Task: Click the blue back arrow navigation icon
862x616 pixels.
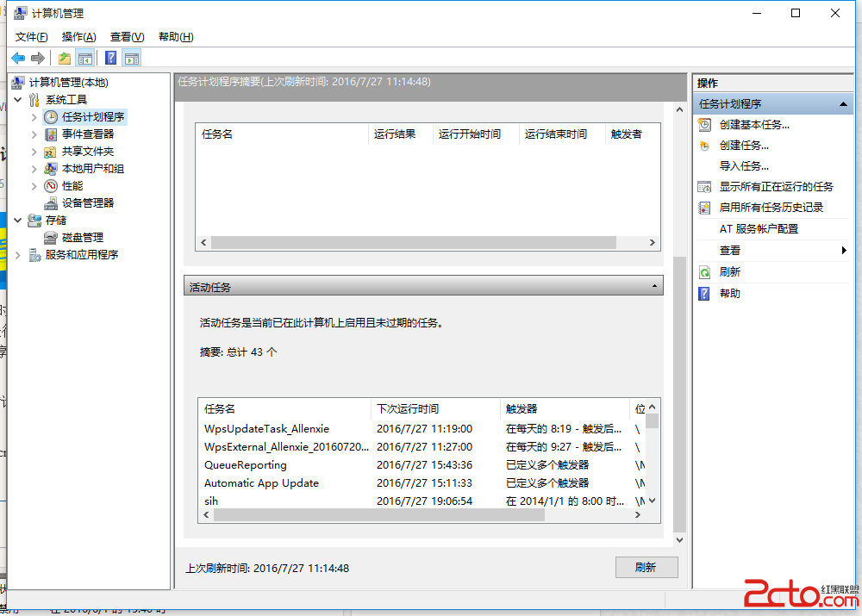Action: 18,58
